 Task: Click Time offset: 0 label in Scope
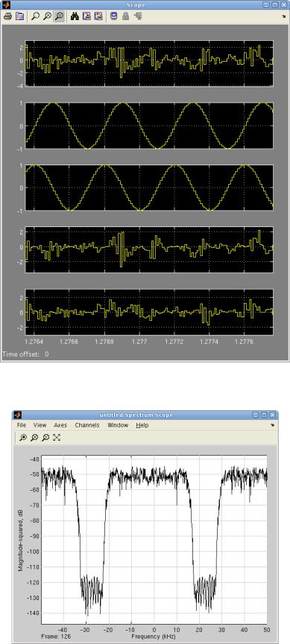[x=26, y=354]
